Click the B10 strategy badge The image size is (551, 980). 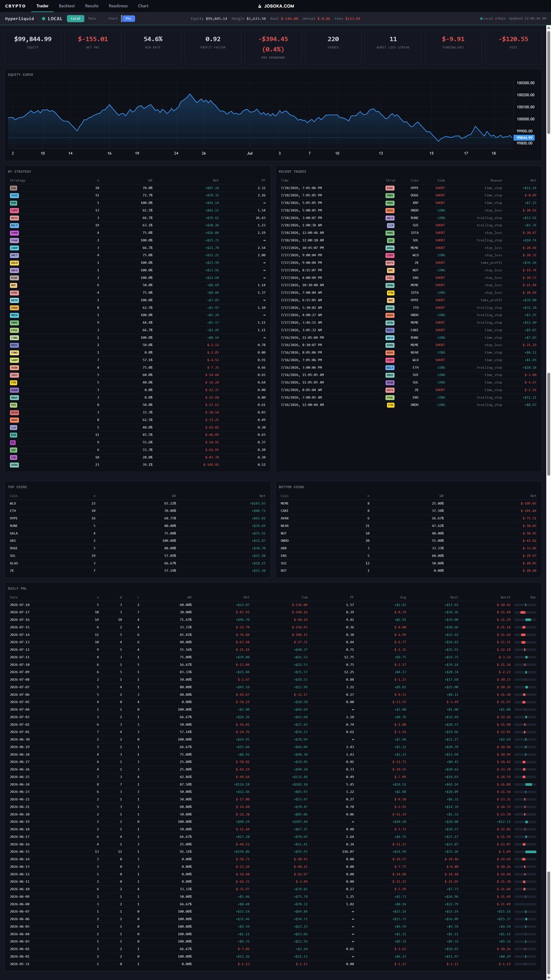(13, 435)
